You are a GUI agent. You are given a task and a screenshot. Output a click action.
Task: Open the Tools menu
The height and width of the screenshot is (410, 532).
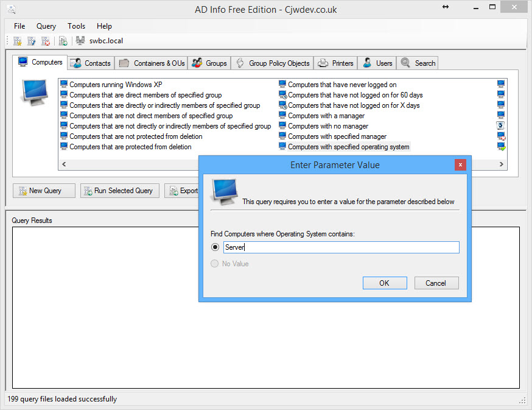76,26
